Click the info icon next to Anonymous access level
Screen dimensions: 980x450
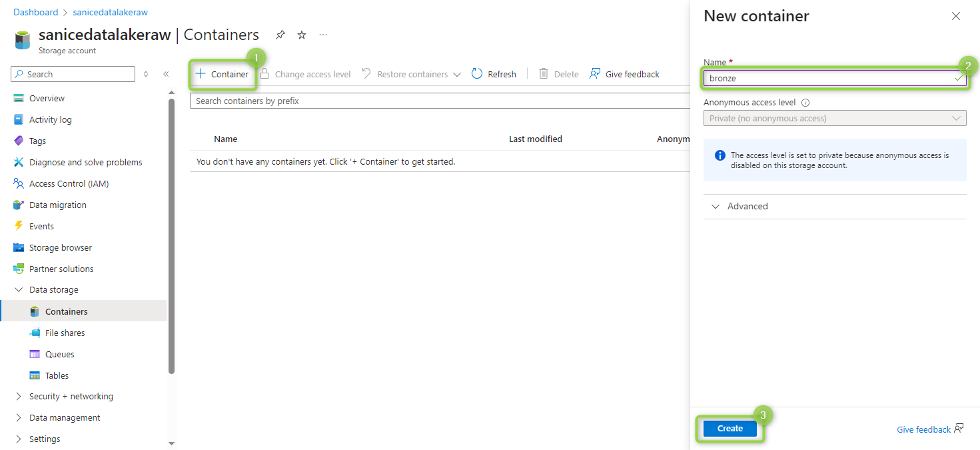[x=805, y=103]
